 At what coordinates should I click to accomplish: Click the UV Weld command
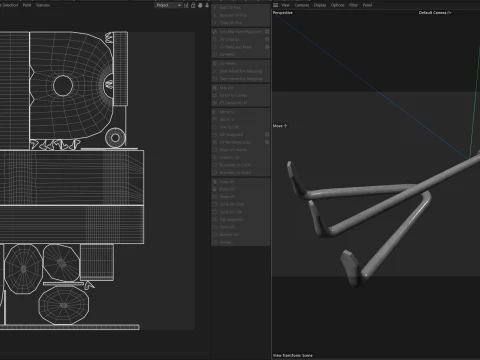[240, 54]
